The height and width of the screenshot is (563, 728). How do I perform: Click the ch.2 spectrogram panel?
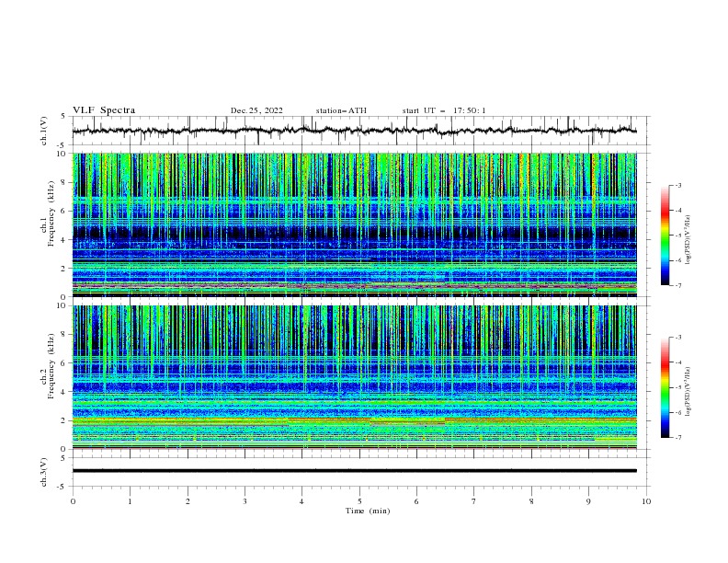click(354, 377)
